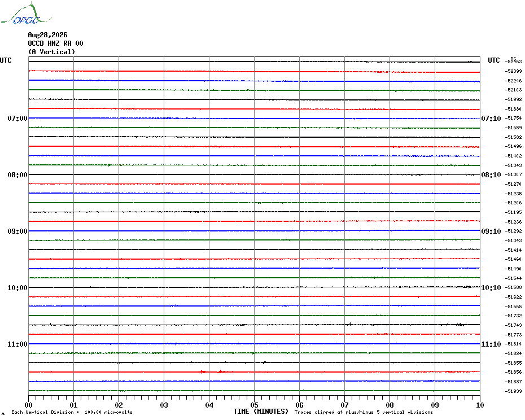Click the OFGC logo
525x420 pixels.
(26, 14)
